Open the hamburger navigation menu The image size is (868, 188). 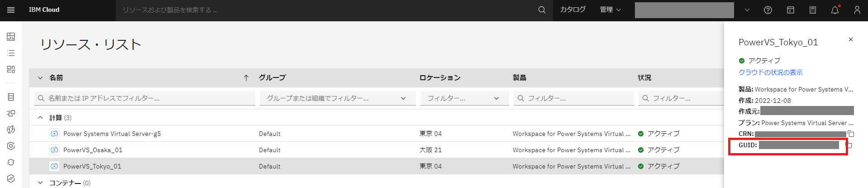(x=11, y=10)
